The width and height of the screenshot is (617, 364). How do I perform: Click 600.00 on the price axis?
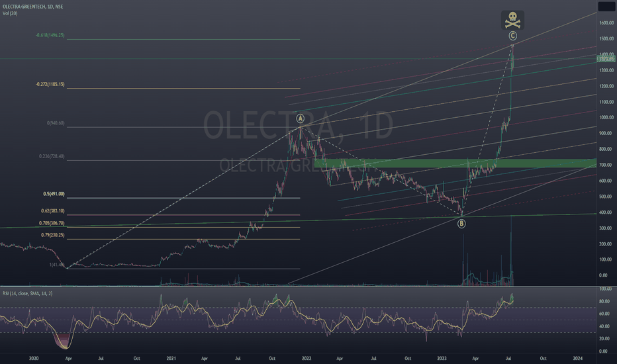[606, 181]
